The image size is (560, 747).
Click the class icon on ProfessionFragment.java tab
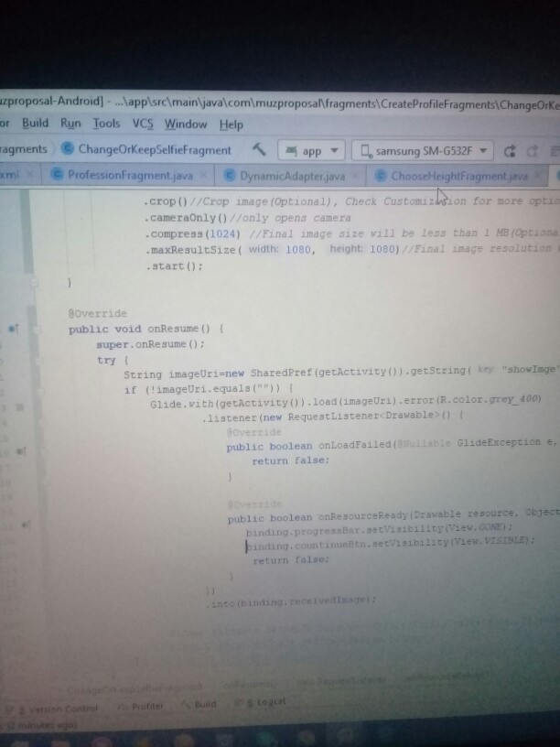[59, 175]
